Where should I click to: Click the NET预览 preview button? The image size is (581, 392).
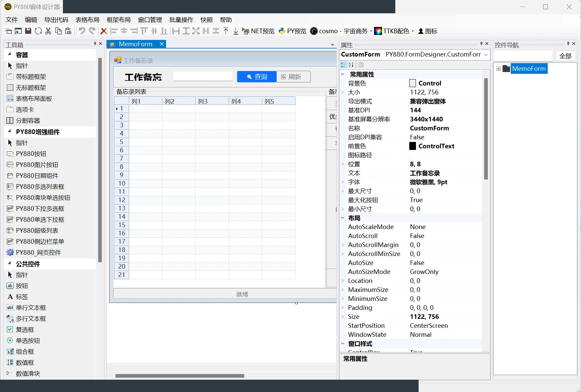[258, 31]
